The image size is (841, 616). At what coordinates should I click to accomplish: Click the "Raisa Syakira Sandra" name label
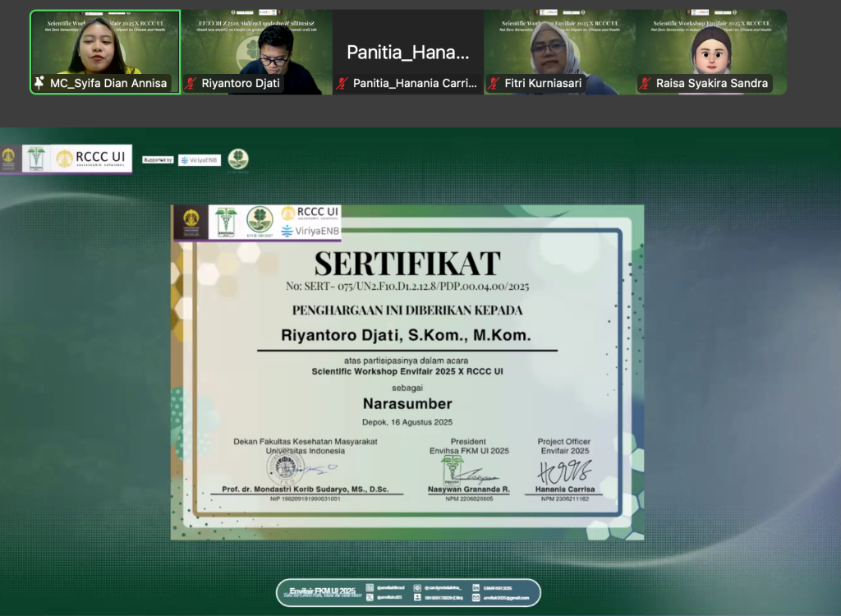(x=712, y=83)
